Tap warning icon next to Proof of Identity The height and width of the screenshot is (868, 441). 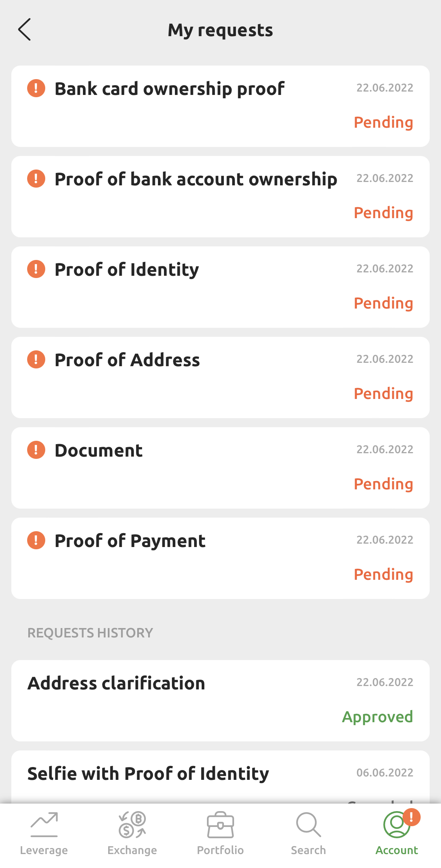click(36, 269)
